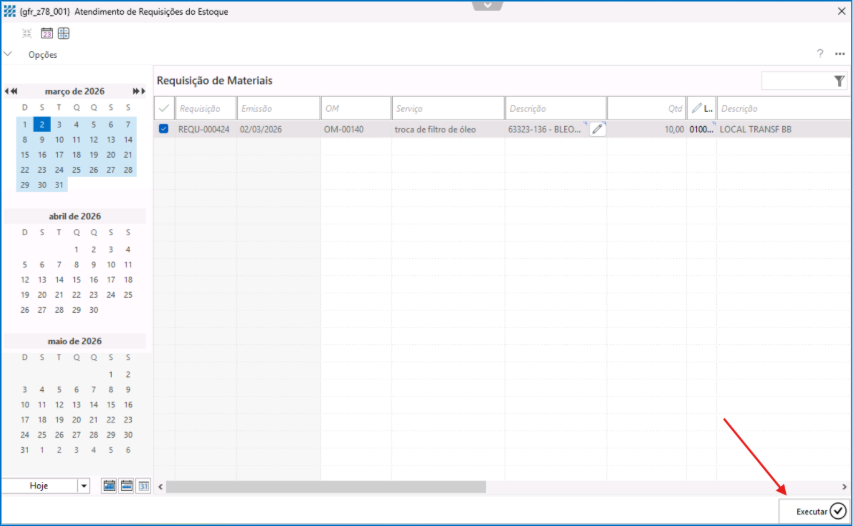Sort by the Requisição column header

205,108
